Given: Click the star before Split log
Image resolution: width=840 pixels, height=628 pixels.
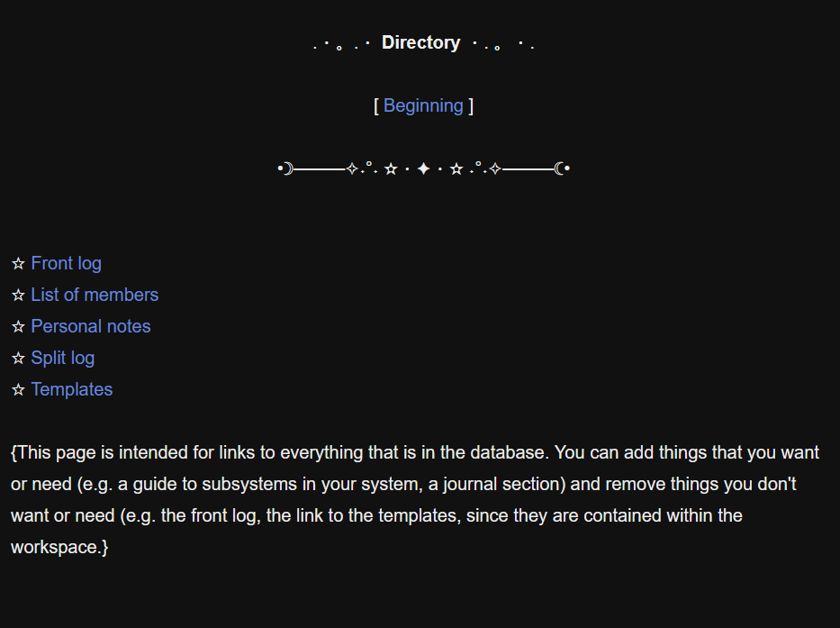Looking at the screenshot, I should (18, 359).
